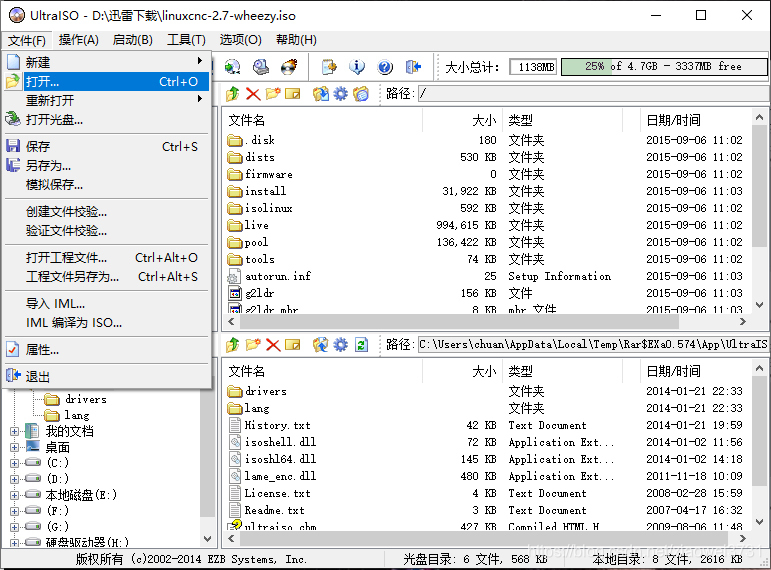
Task: Open the 重新打开 submenu
Action: tap(107, 100)
